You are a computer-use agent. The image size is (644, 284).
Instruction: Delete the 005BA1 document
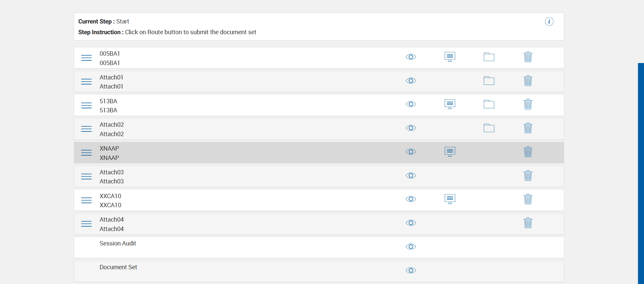click(x=528, y=57)
